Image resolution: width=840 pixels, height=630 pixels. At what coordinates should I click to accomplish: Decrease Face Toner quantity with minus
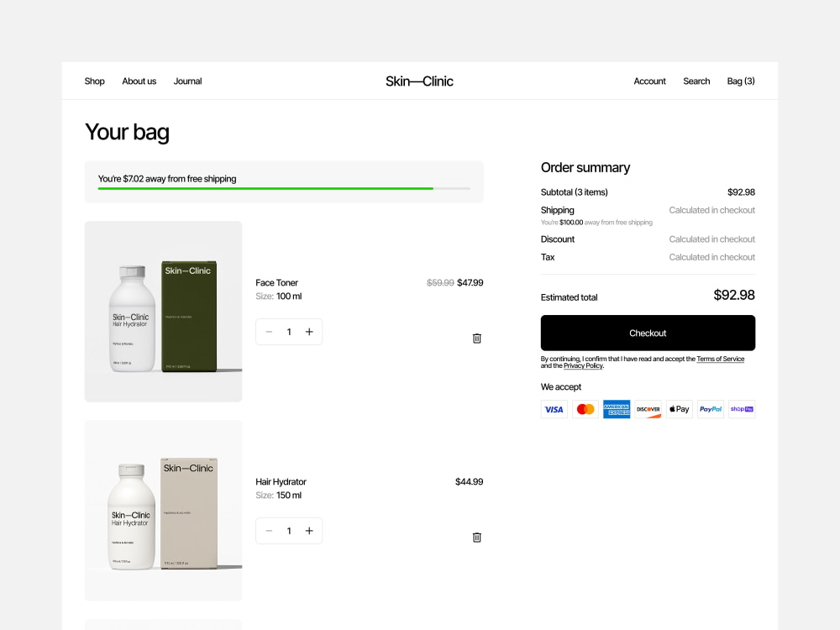[x=269, y=332]
